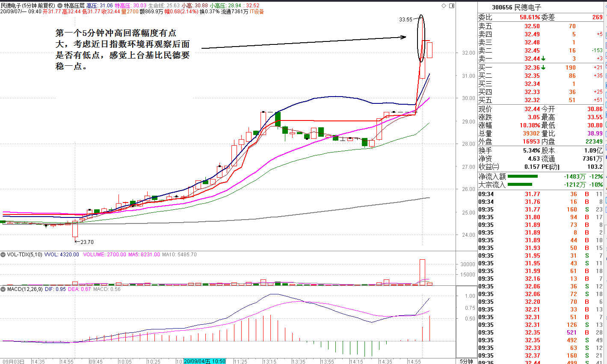This screenshot has height=364, width=607.
Task: Select the 买五 price 32.32
Action: click(532, 100)
